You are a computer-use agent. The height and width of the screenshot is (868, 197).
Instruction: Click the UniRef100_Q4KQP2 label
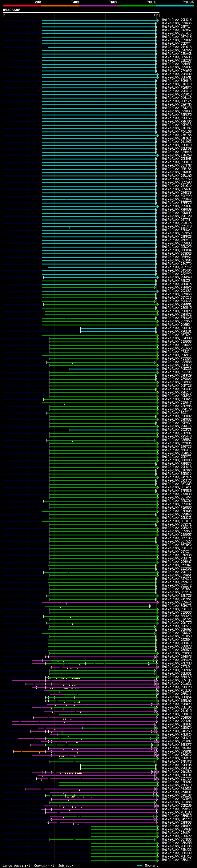coord(177,826)
